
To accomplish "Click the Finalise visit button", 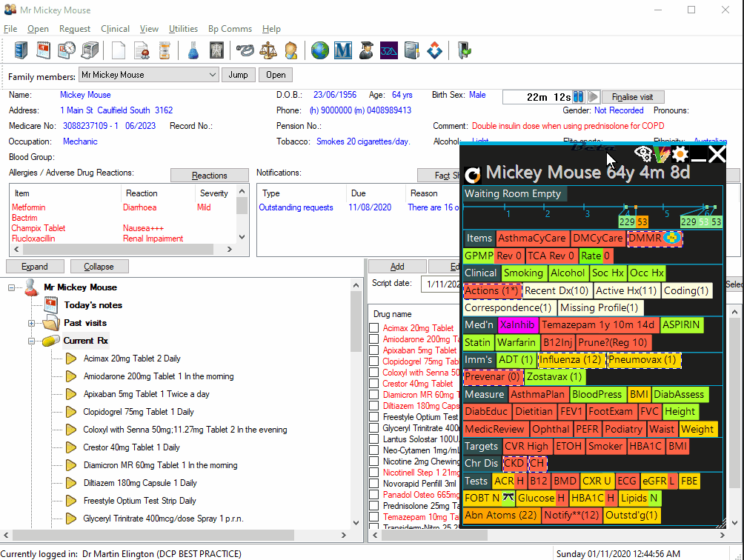I will pyautogui.click(x=632, y=97).
